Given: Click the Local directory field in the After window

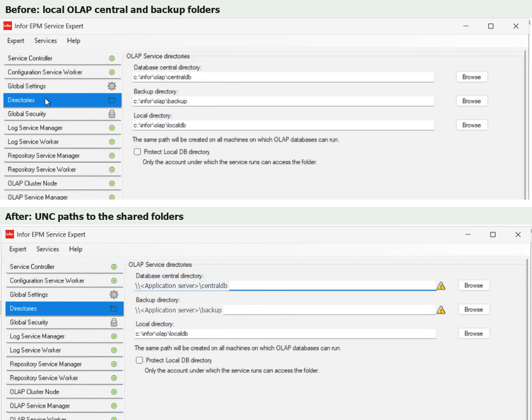Looking at the screenshot, I should tap(285, 334).
